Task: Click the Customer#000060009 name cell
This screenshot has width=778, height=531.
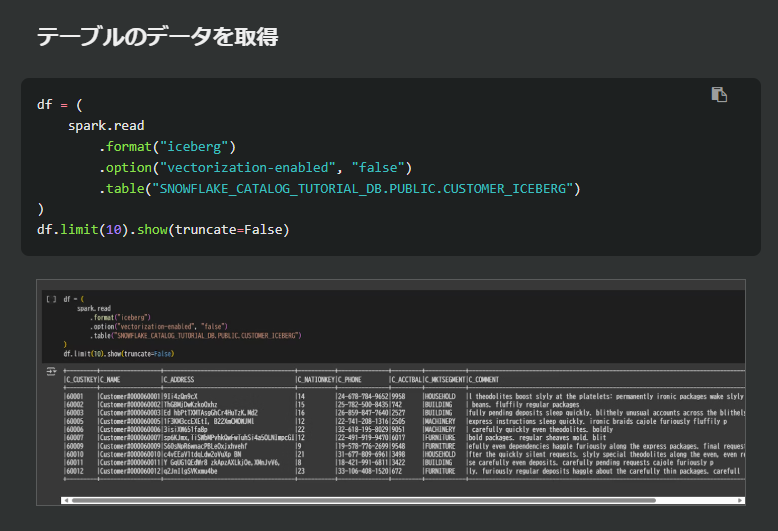Action: (130, 446)
